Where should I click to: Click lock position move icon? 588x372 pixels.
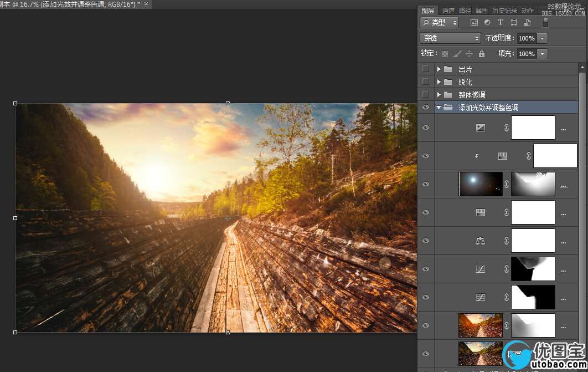tap(469, 54)
